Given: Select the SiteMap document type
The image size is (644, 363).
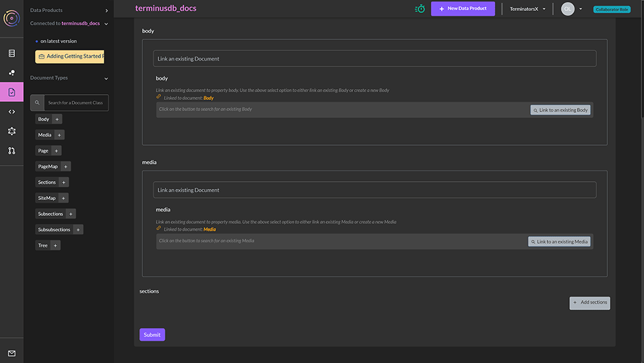Looking at the screenshot, I should tap(47, 198).
